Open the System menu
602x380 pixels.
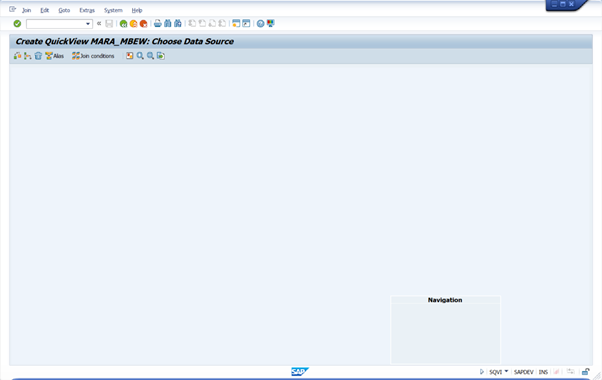tap(113, 10)
